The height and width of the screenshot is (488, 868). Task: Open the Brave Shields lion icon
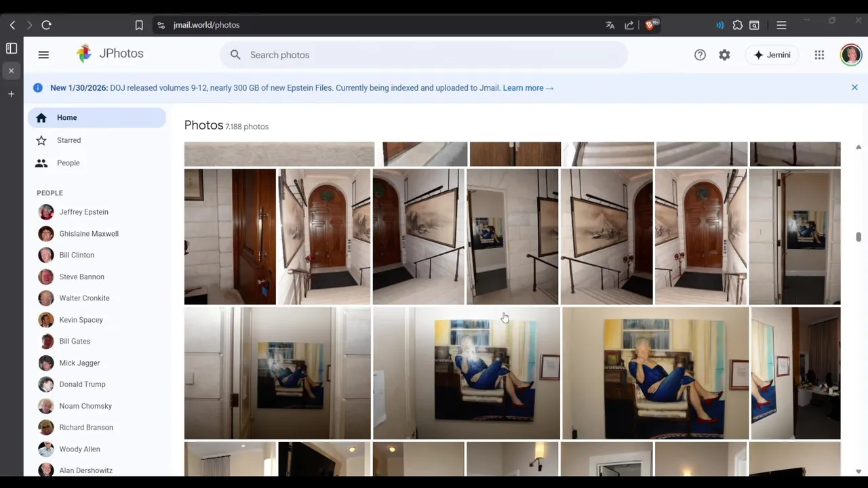click(x=650, y=24)
